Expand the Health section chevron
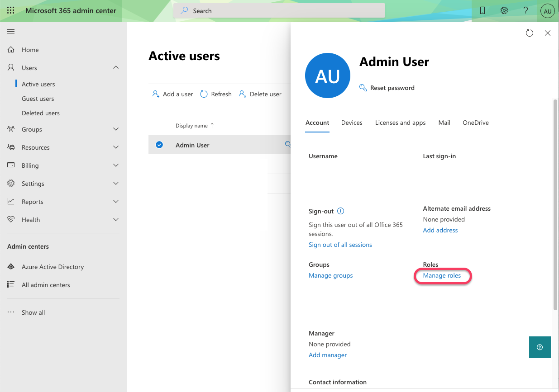Viewport: 559px width, 392px height. pos(116,220)
